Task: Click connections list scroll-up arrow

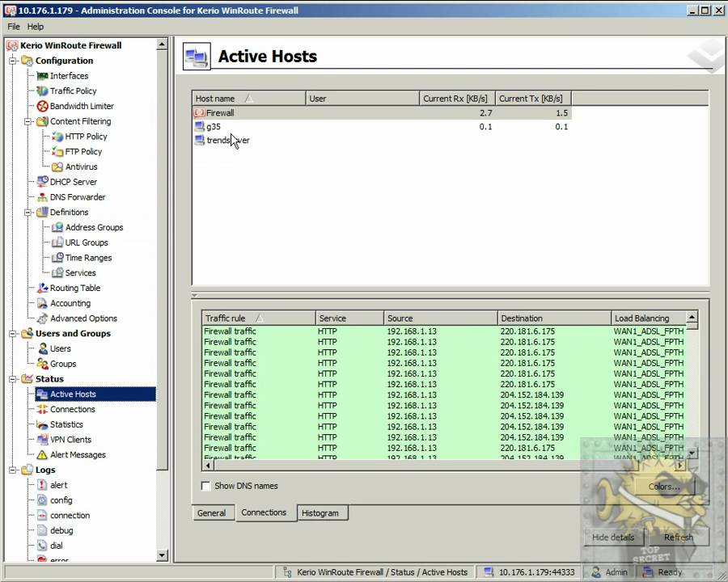Action: (x=692, y=317)
